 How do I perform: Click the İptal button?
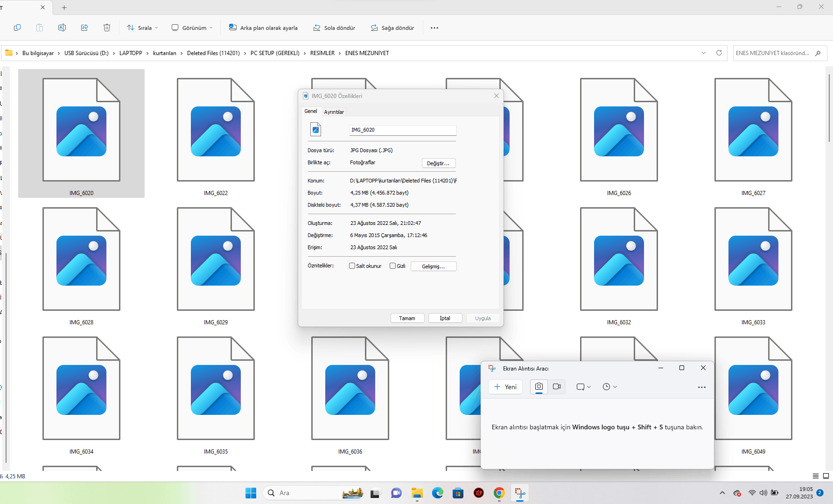click(445, 318)
